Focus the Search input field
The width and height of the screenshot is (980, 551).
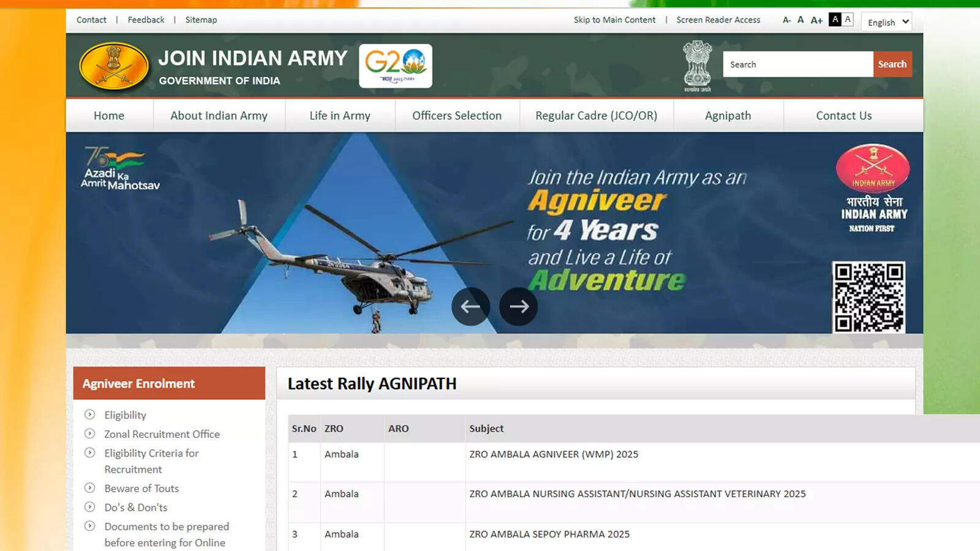pyautogui.click(x=797, y=64)
